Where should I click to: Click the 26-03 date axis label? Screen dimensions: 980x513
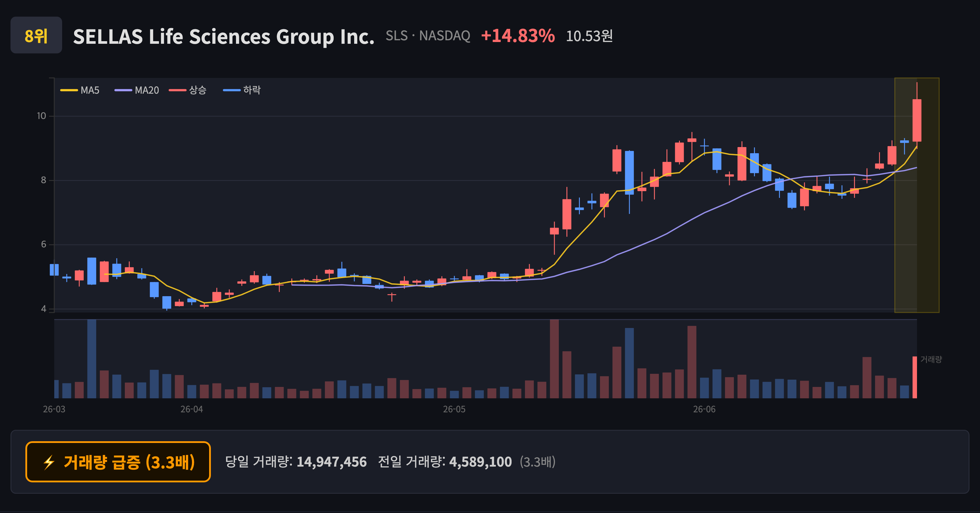(x=54, y=409)
